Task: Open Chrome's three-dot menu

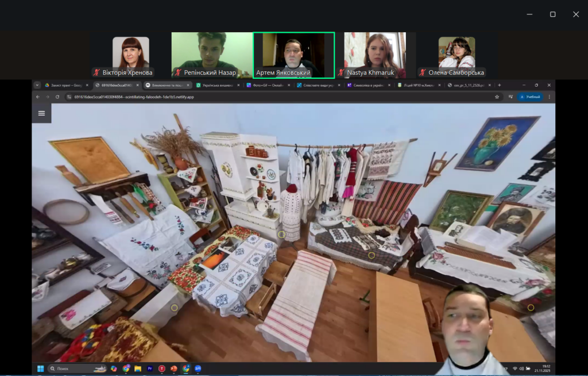Action: pyautogui.click(x=549, y=97)
